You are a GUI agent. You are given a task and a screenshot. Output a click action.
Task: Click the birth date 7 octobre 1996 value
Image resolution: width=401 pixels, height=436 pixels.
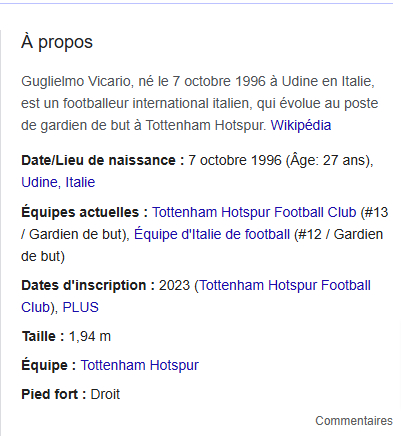(235, 160)
